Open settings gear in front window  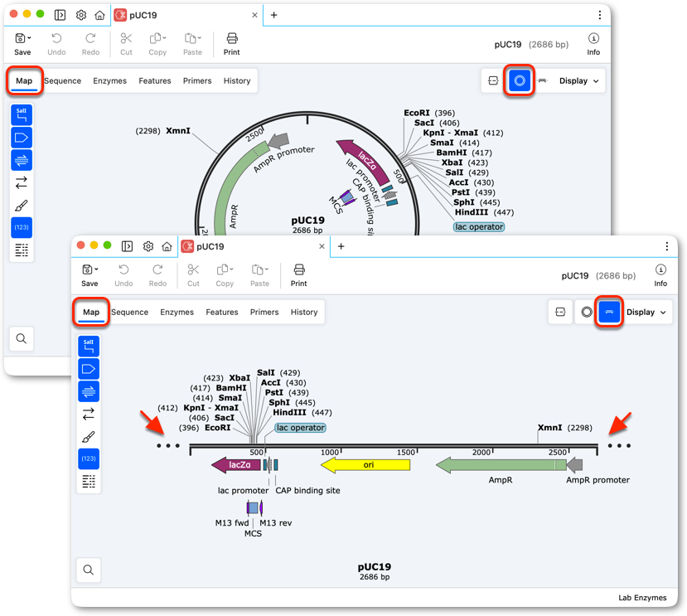click(148, 246)
